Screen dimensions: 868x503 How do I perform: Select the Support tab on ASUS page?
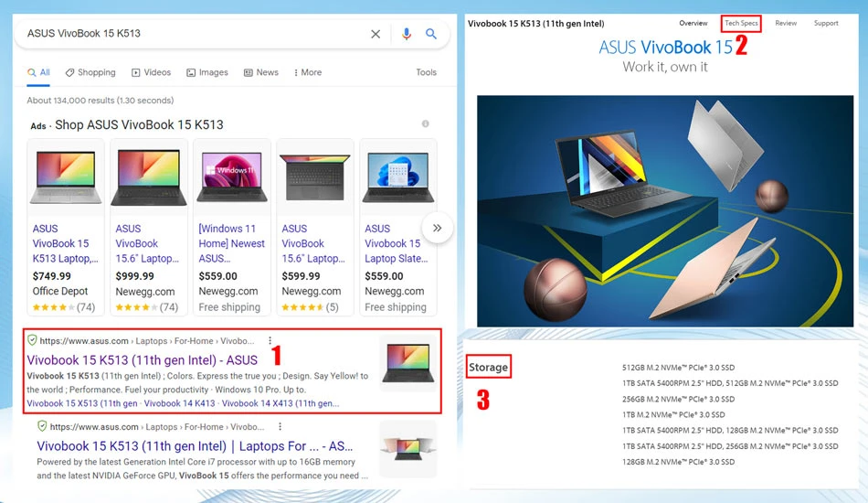click(x=826, y=23)
